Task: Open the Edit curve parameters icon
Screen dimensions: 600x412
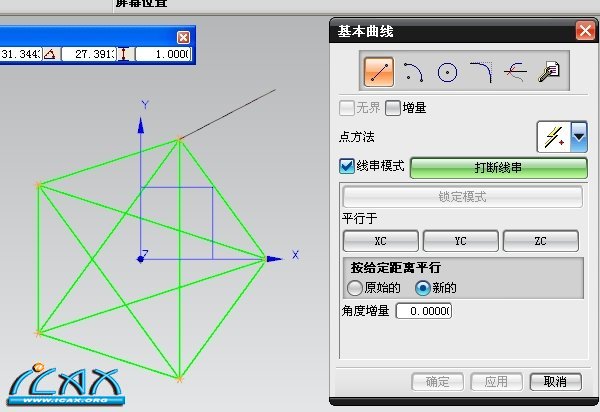Action: pyautogui.click(x=549, y=72)
